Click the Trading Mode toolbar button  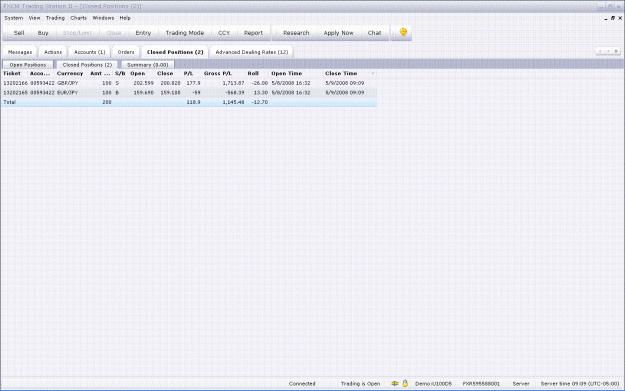[x=185, y=33]
